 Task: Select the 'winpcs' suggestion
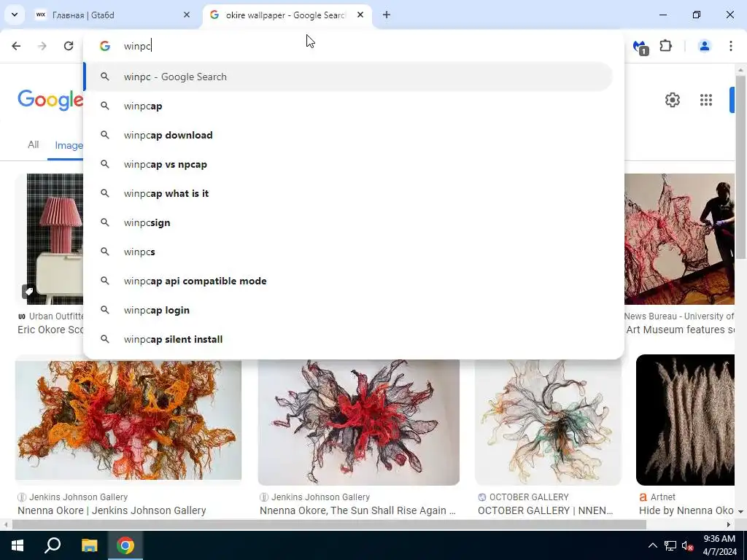349,252
